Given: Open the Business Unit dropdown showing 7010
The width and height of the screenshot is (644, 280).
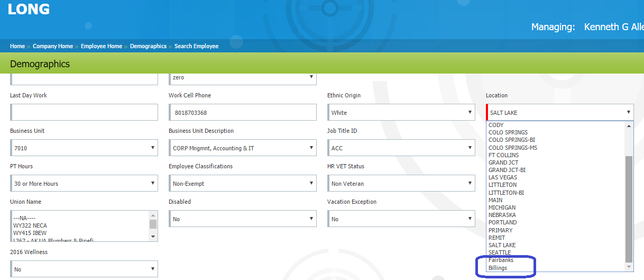Looking at the screenshot, I should click(84, 148).
